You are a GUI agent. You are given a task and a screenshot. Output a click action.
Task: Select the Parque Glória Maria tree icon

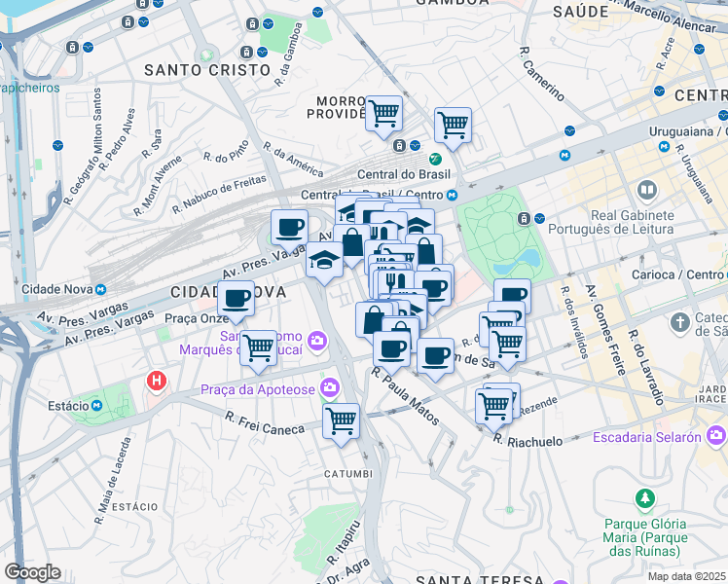coord(645,499)
